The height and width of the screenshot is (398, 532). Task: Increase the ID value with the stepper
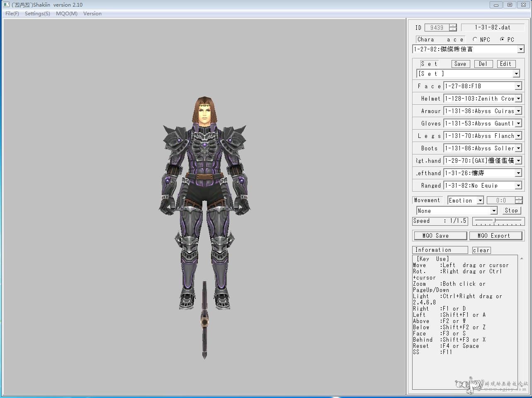point(453,26)
